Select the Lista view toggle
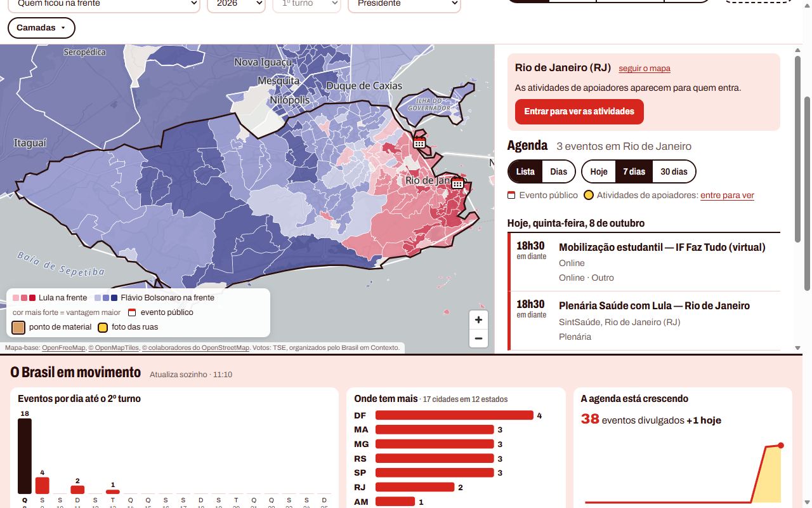The width and height of the screenshot is (812, 508). (525, 171)
